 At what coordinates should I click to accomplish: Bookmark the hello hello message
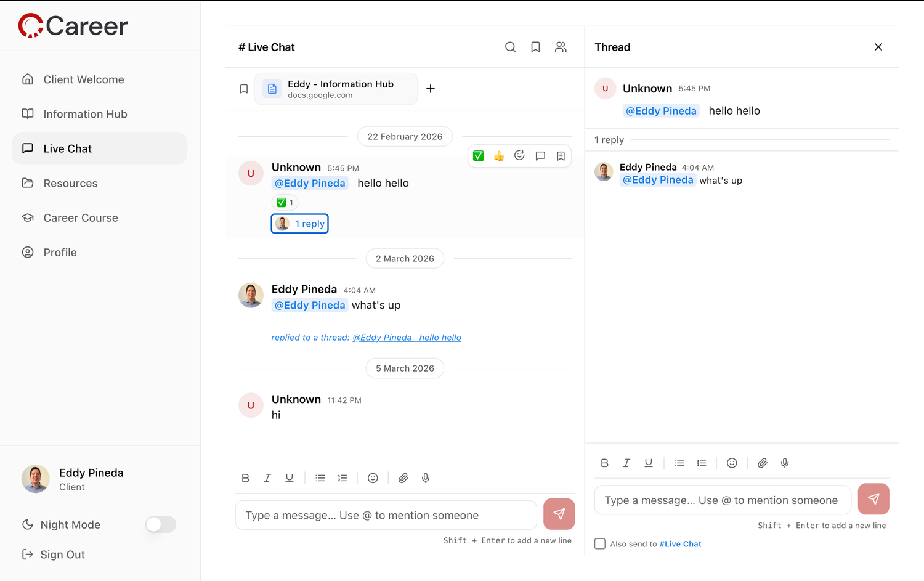pos(561,156)
